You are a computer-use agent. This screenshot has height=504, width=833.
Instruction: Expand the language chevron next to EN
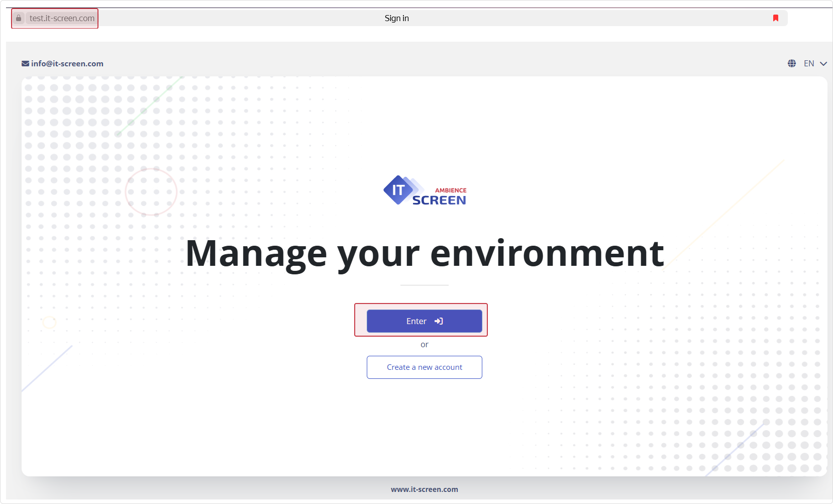823,64
